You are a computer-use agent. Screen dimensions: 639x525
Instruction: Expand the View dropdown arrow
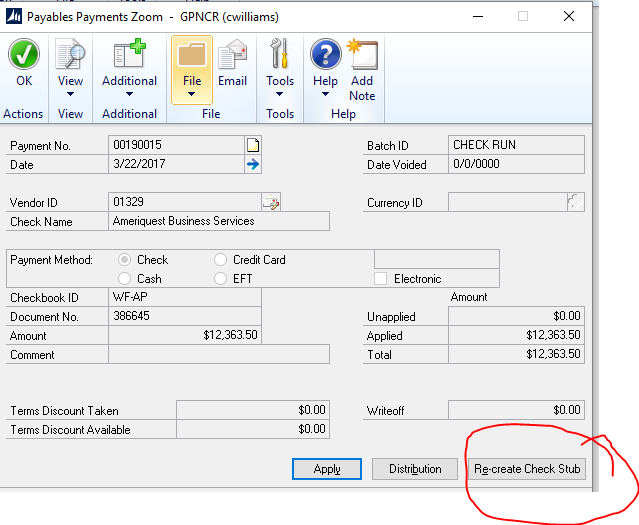[x=70, y=96]
